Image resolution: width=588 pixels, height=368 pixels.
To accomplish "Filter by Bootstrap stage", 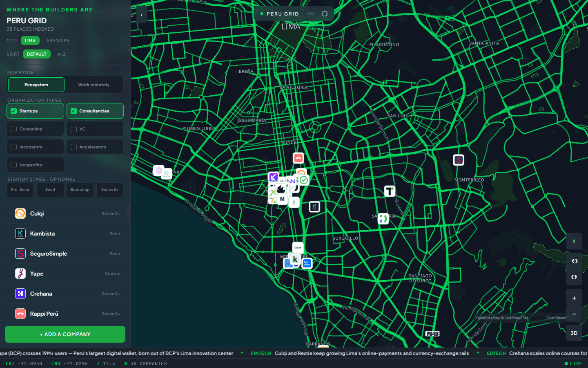I will pyautogui.click(x=80, y=190).
